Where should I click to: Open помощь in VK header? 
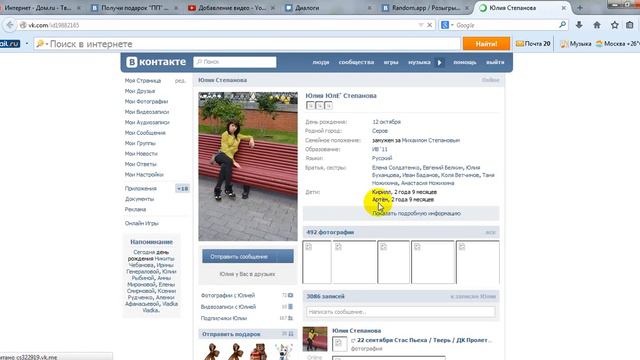464,62
